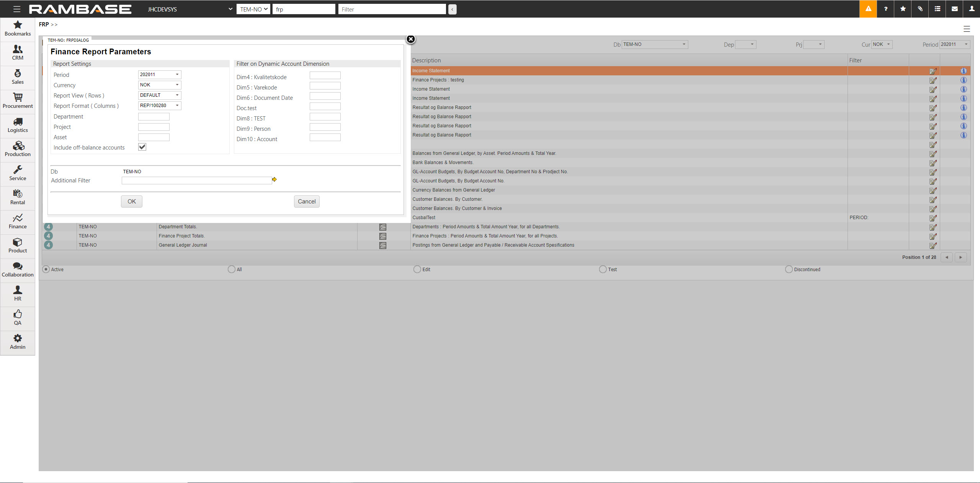Click the Cancel button to dismiss dialog
The image size is (980, 483).
307,201
